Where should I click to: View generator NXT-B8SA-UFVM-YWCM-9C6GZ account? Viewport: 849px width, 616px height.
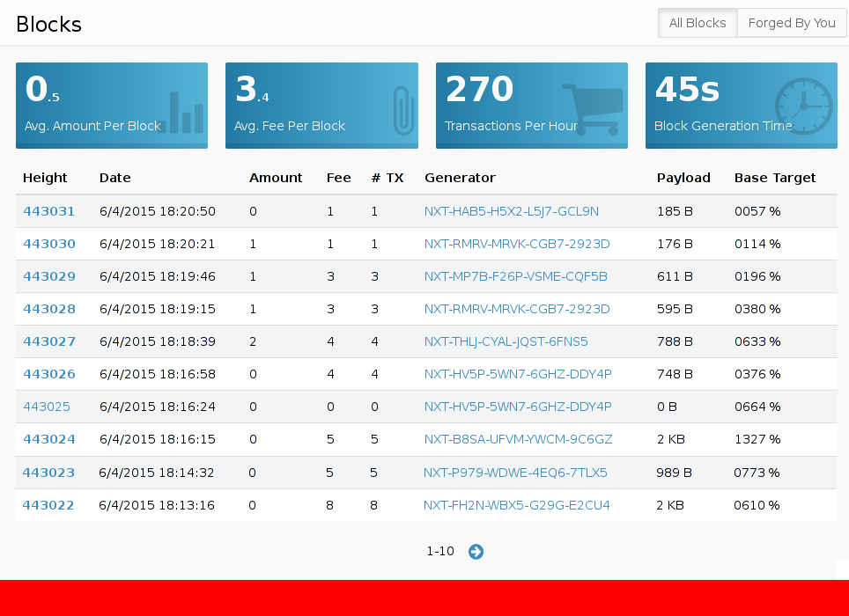tap(518, 439)
